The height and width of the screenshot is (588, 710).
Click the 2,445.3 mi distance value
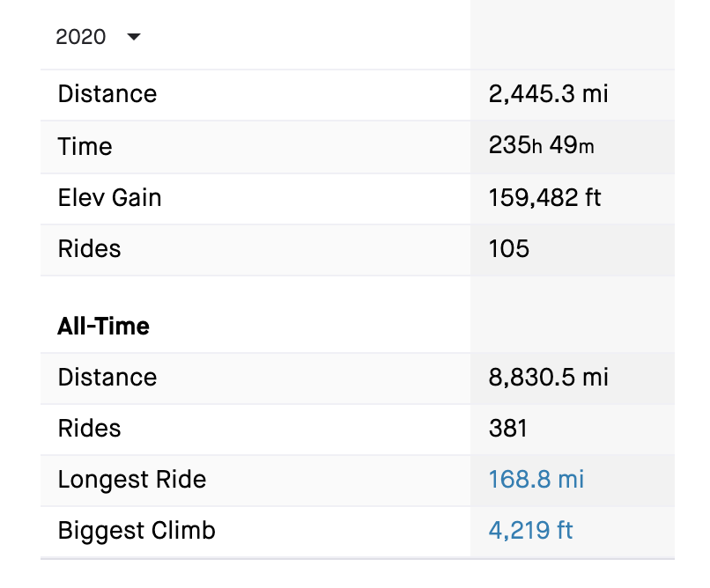548,94
